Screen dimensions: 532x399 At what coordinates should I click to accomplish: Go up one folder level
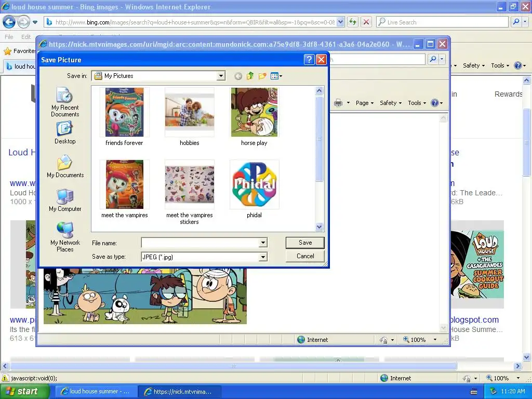coord(250,76)
